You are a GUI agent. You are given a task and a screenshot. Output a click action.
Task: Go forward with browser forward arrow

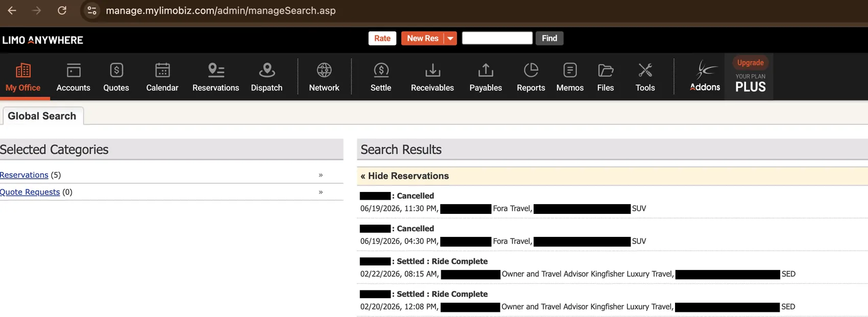[37, 10]
